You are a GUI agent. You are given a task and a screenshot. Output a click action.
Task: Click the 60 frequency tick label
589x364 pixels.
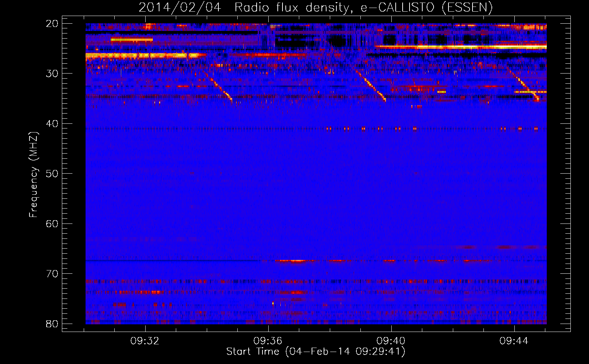52,223
